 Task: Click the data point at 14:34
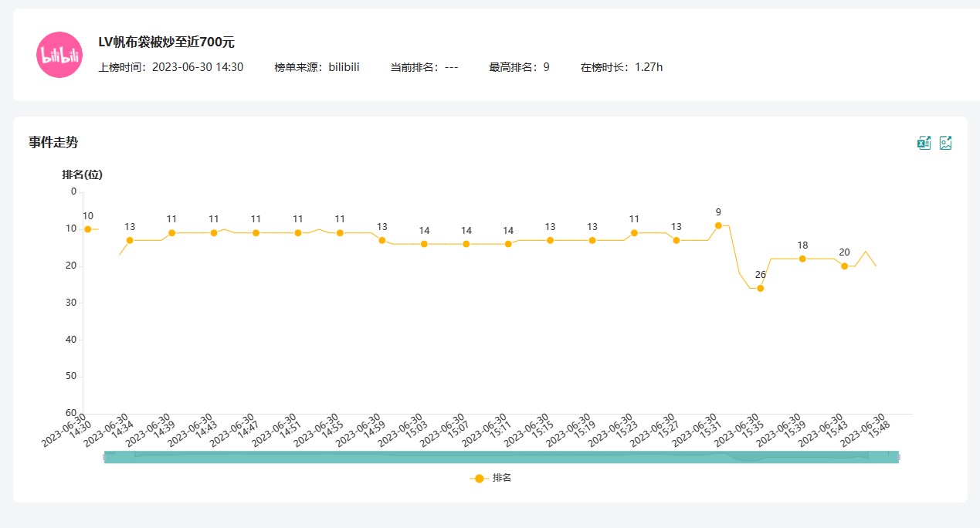(130, 240)
